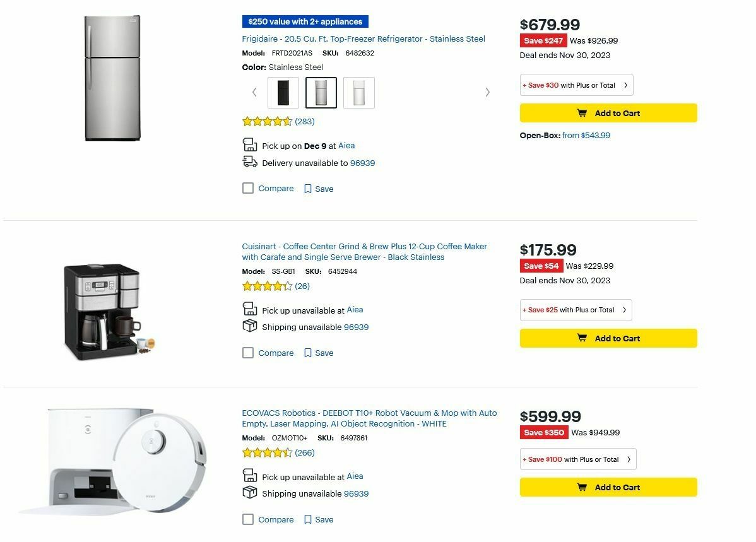Check the Compare box under the Cuisinart coffee maker
Screen dimensions: 756x542
(247, 352)
